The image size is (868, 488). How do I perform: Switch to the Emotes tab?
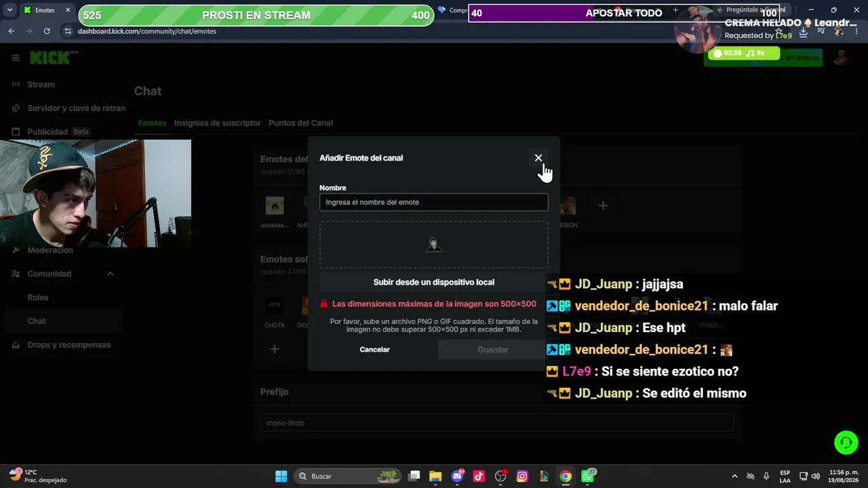pyautogui.click(x=152, y=123)
